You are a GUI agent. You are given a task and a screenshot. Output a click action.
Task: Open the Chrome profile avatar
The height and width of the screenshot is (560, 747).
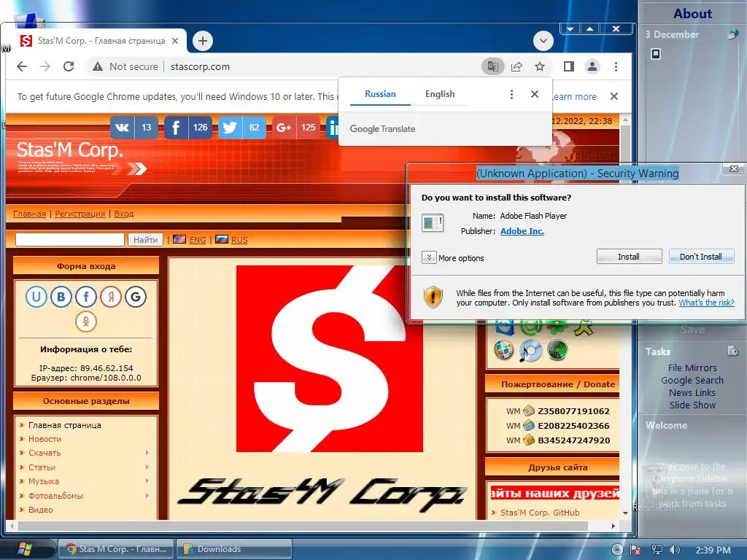tap(592, 66)
